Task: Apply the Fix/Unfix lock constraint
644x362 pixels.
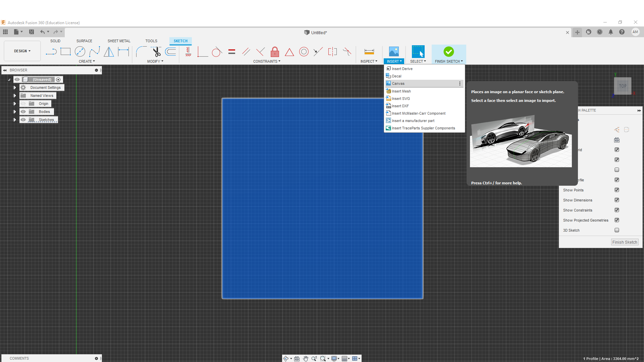Action: click(x=275, y=52)
